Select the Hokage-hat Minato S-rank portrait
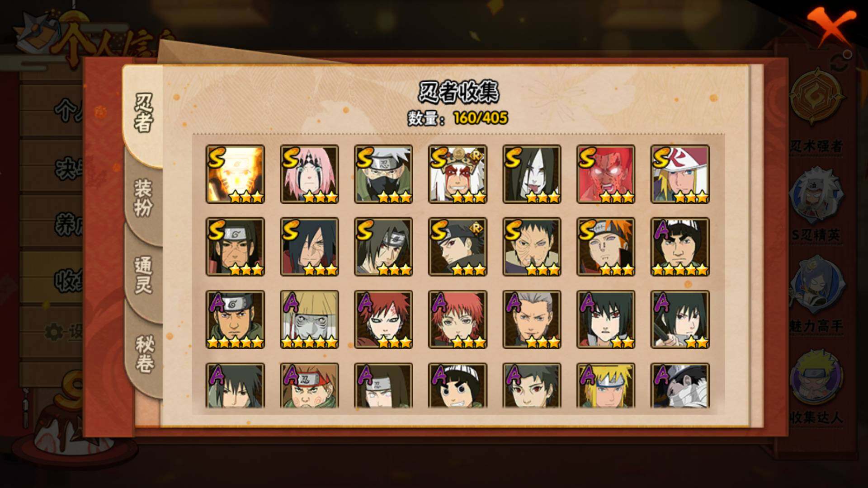 [680, 174]
